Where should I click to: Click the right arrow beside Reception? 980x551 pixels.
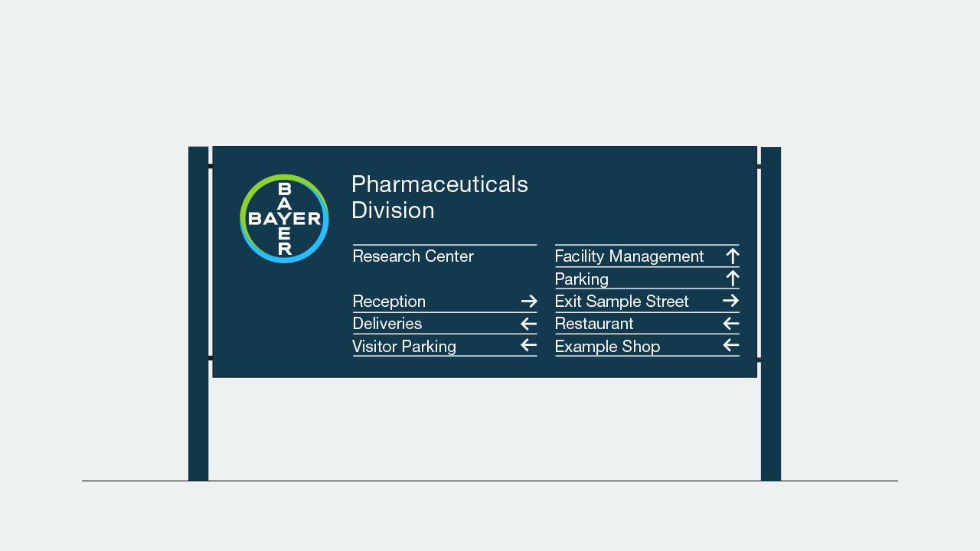[529, 302]
